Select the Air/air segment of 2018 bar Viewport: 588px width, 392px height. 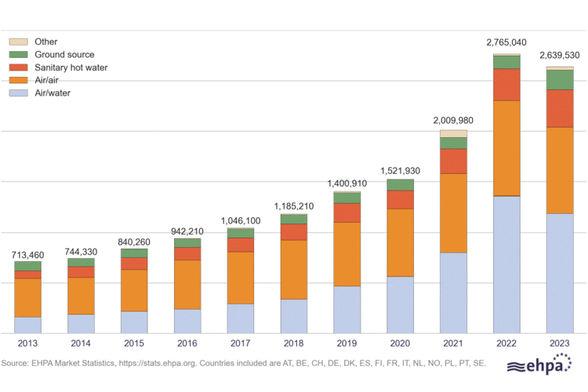pos(293,269)
